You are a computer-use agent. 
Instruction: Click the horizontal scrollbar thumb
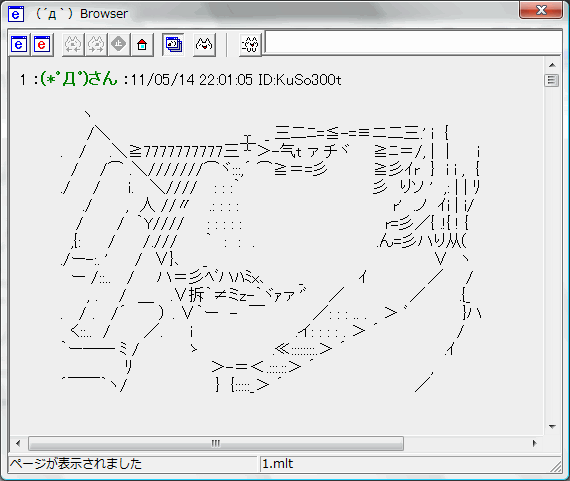coord(216,443)
